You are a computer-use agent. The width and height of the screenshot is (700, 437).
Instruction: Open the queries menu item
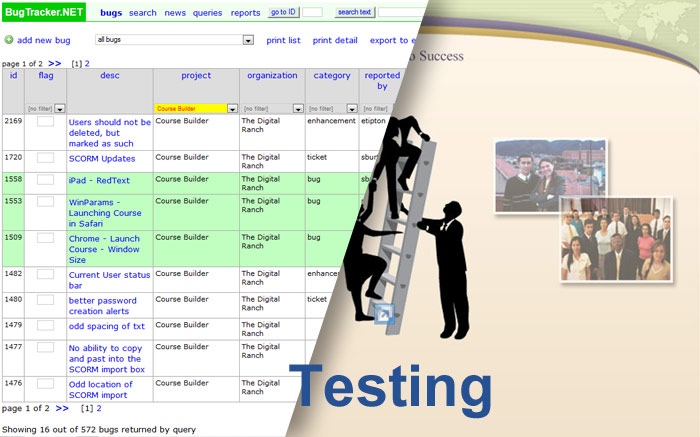(x=208, y=13)
